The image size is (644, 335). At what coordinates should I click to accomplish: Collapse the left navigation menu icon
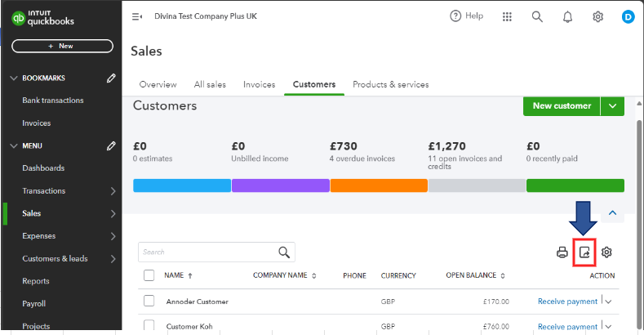(137, 16)
